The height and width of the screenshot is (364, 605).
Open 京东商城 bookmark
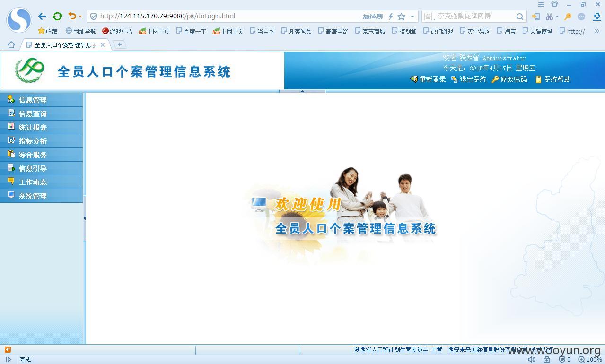tap(370, 31)
